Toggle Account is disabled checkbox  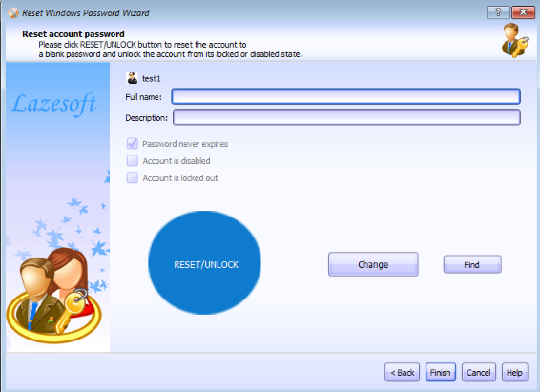(133, 160)
